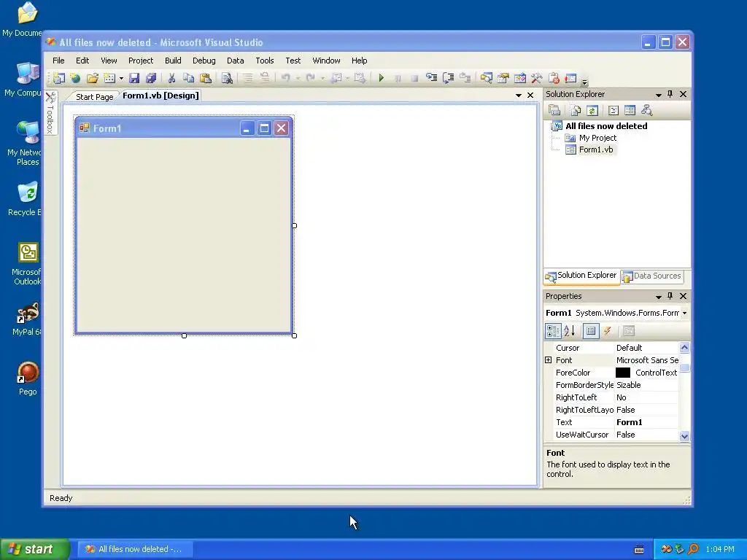Toggle auto-hide pin on Solution Explorer
Image resolution: width=747 pixels, height=560 pixels.
(x=670, y=94)
